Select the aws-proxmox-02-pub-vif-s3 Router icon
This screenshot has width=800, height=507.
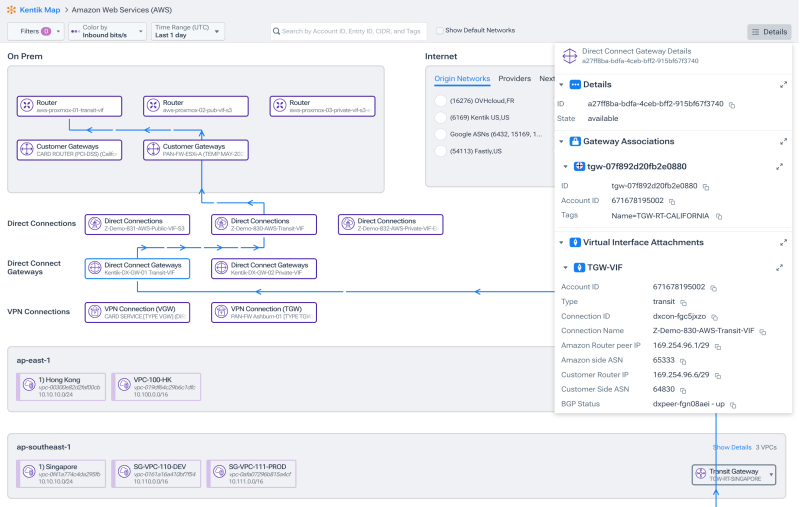coord(153,106)
